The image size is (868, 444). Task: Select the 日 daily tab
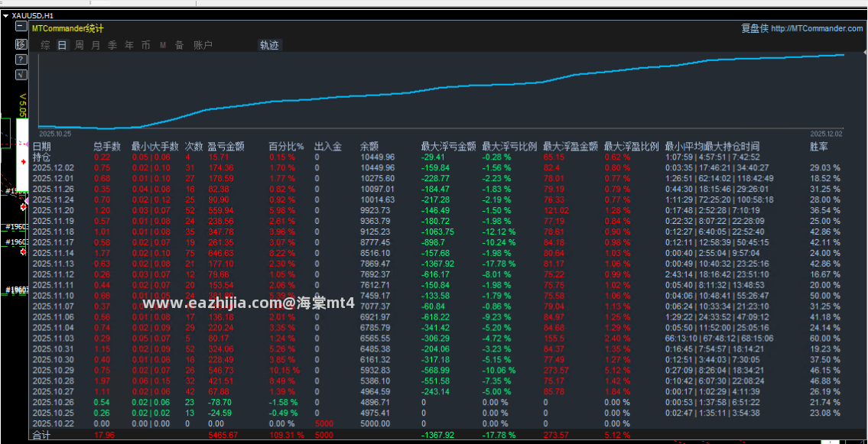click(62, 45)
